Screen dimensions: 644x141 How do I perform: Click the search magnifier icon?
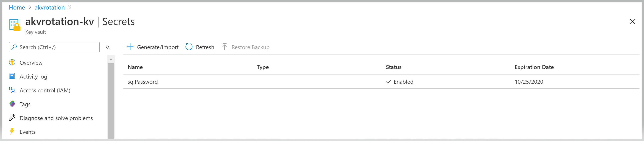14,47
